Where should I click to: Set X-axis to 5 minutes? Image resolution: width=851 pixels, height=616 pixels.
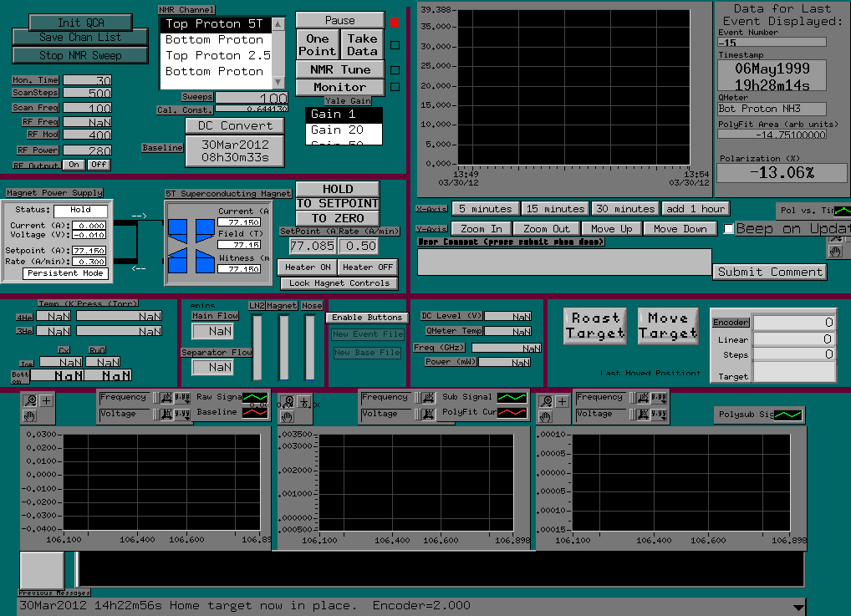[x=485, y=209]
